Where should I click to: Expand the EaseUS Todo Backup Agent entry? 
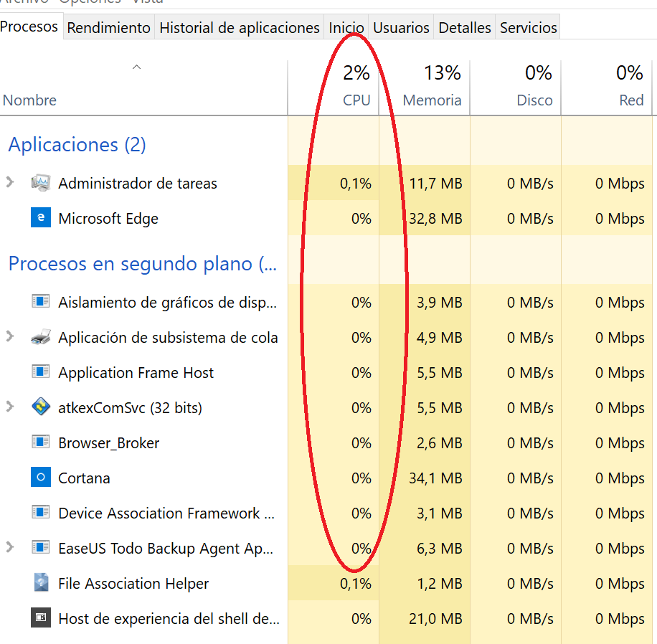(10, 547)
